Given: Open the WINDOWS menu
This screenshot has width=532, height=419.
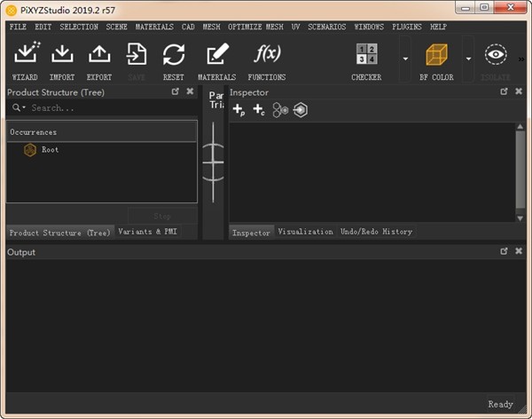Looking at the screenshot, I should 369,27.
